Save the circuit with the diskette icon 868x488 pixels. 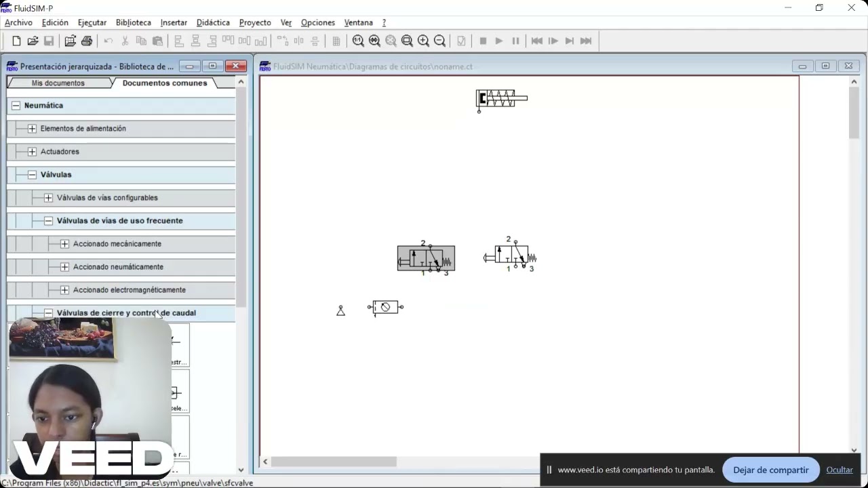[x=49, y=41]
